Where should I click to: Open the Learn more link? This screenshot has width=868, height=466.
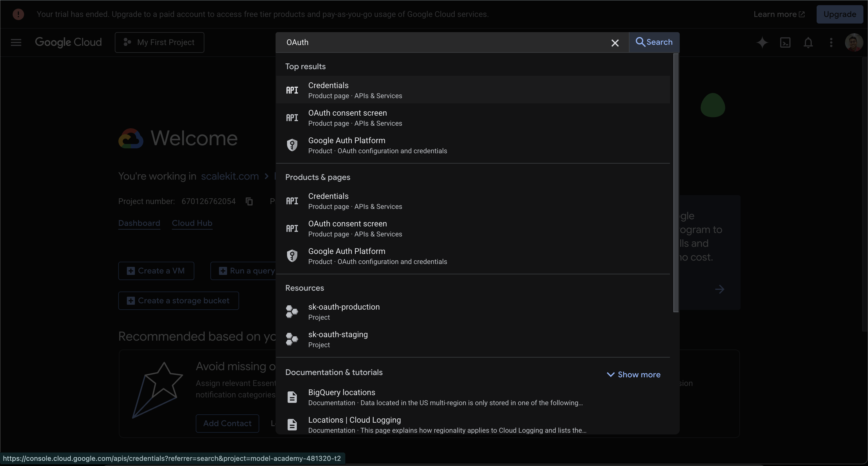pyautogui.click(x=779, y=14)
